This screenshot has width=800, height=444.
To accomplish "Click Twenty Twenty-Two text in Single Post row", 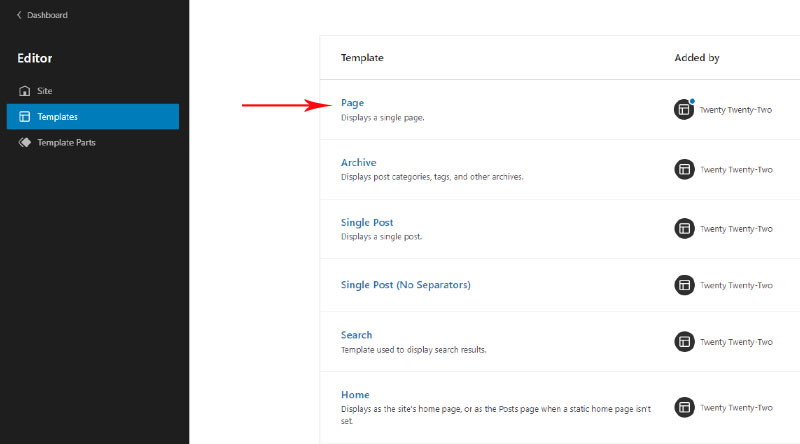I will pyautogui.click(x=736, y=229).
